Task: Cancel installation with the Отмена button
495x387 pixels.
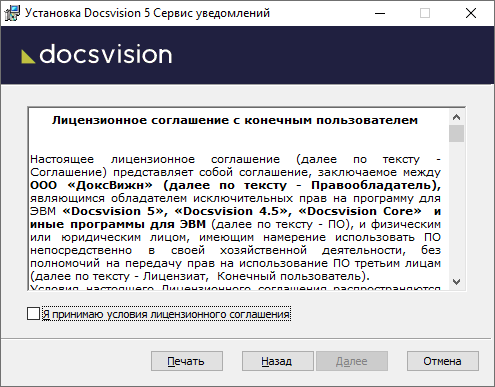Action: (443, 361)
